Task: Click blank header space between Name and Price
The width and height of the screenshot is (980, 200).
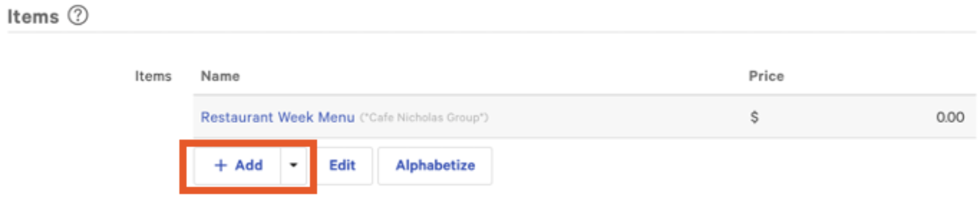Action: click(490, 76)
